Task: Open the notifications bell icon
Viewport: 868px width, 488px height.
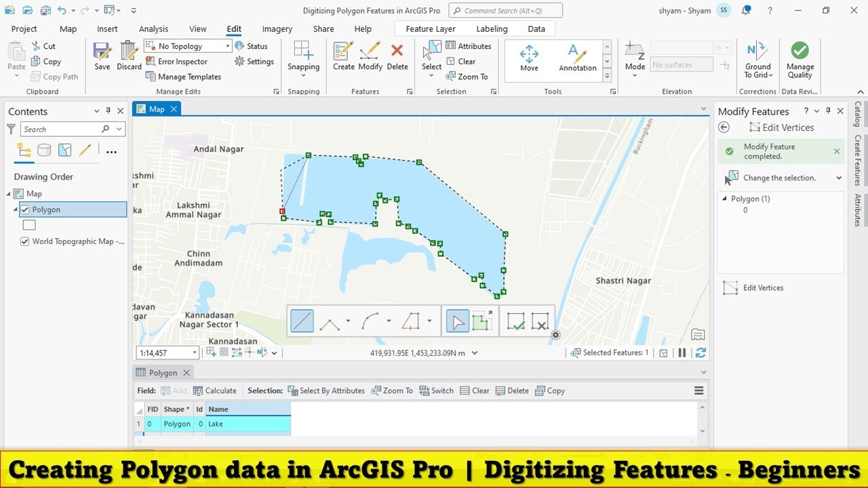Action: [x=746, y=10]
